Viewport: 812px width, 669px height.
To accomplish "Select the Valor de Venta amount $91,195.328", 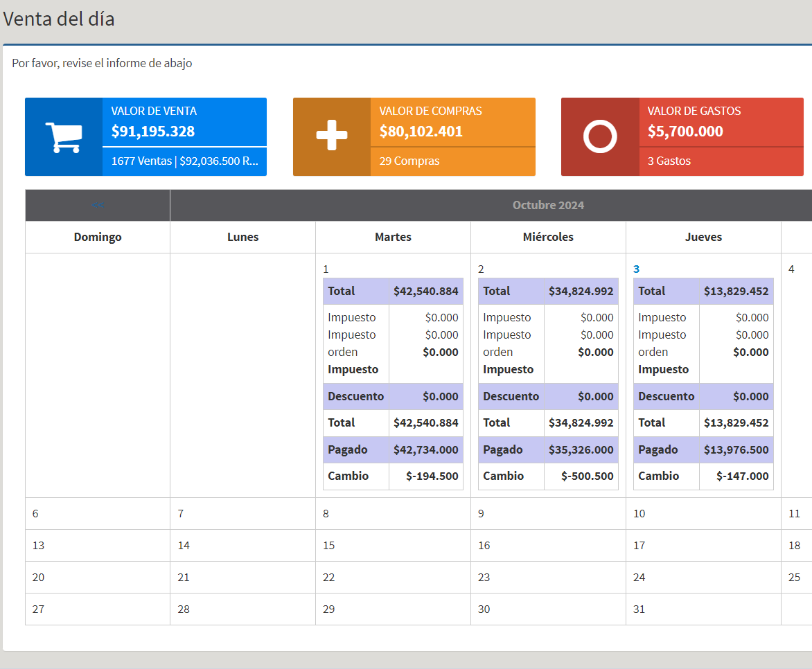I will point(153,132).
